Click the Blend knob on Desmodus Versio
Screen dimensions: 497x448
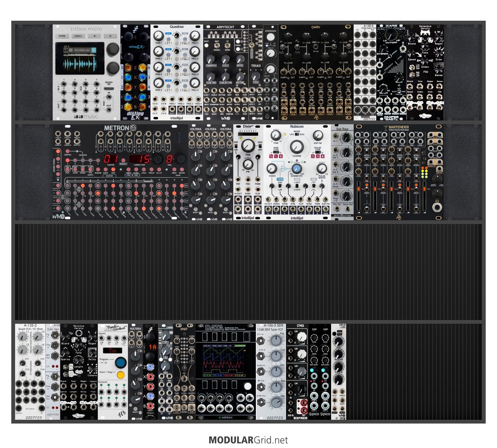[x=412, y=38]
